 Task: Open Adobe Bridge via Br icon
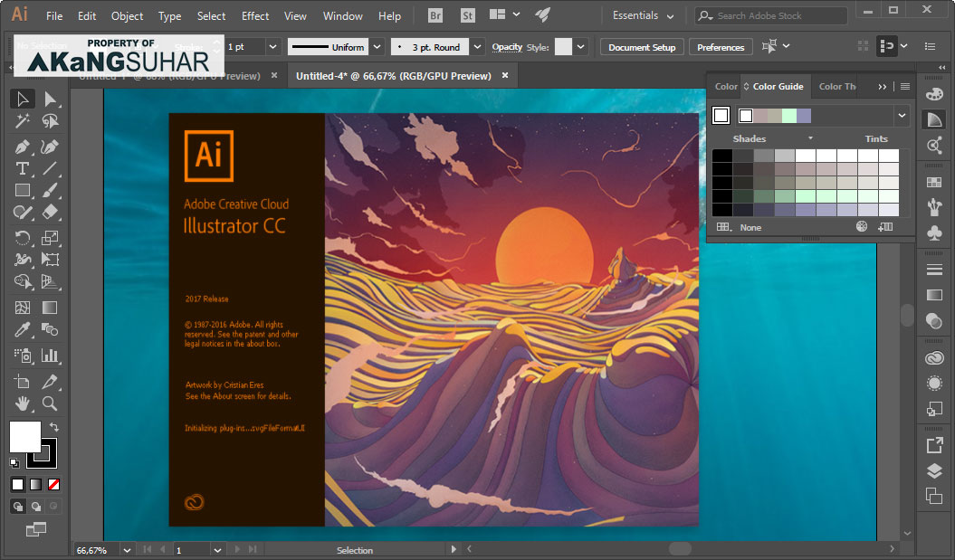click(x=435, y=15)
